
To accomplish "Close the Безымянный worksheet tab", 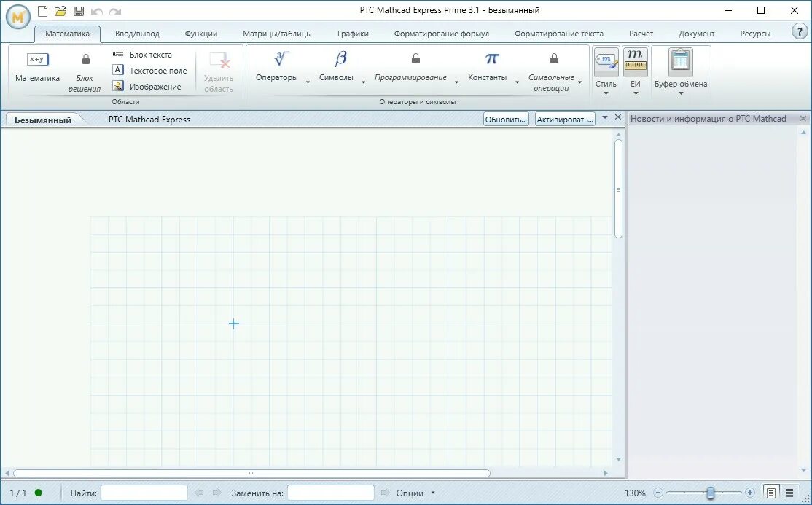I will 618,117.
